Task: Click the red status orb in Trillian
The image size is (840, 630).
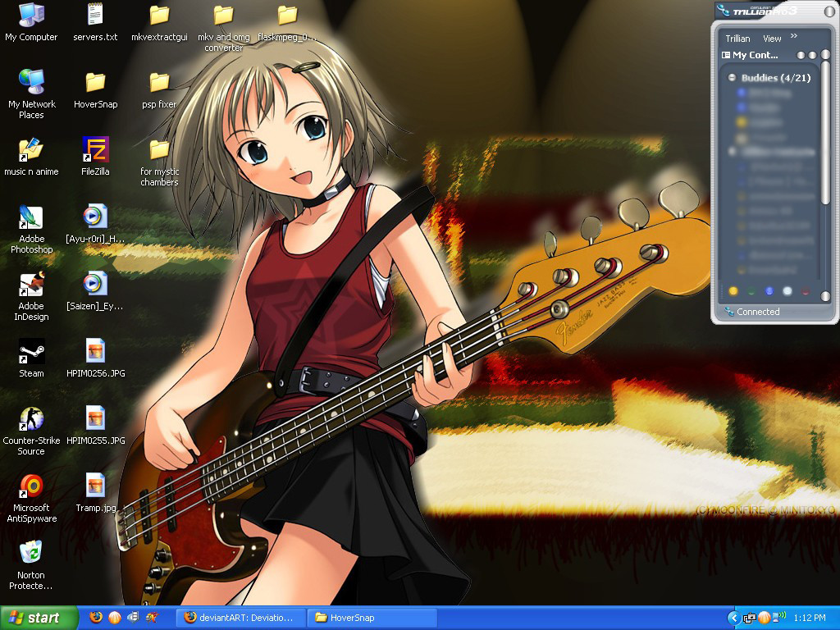Action: coord(806,291)
